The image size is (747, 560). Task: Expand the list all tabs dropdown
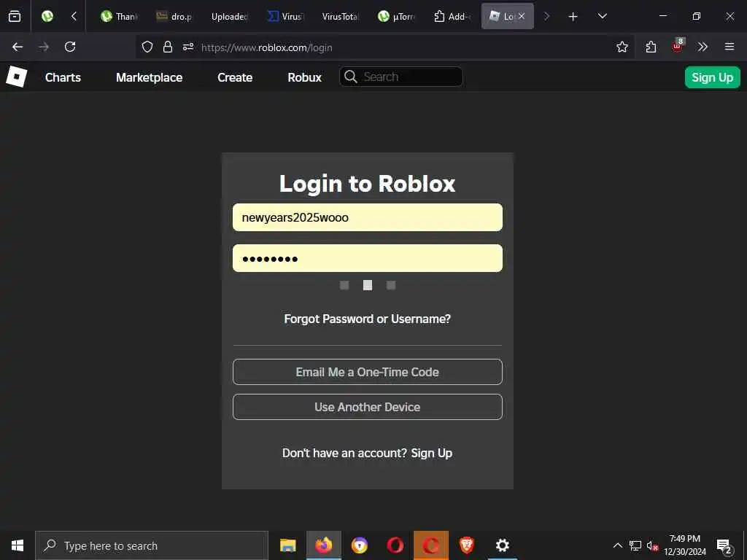click(x=602, y=16)
